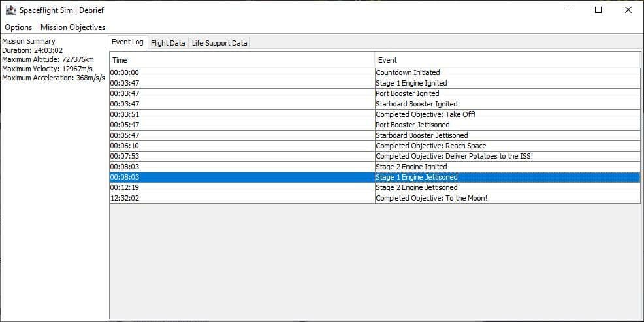The image size is (644, 322).
Task: Click the Time column header
Action: [242, 60]
